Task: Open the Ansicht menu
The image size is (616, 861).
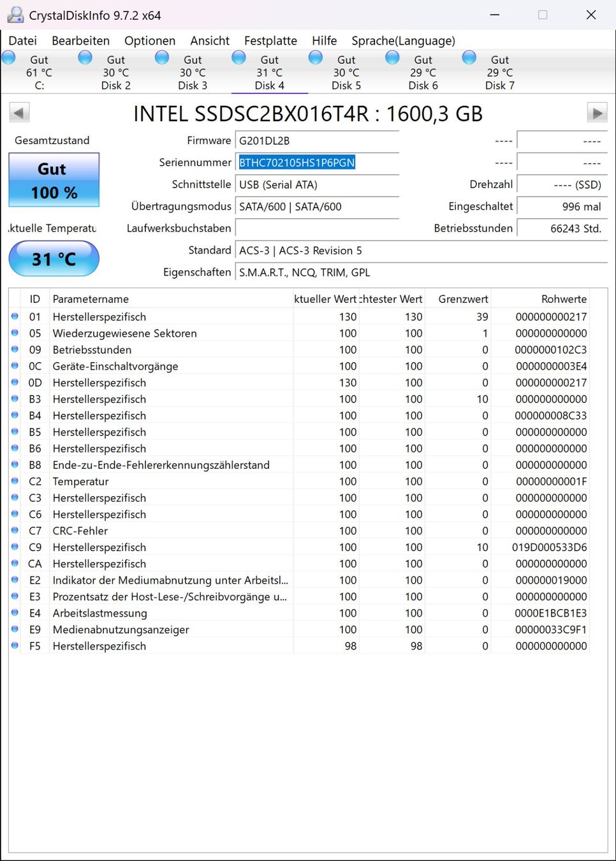Action: [210, 41]
